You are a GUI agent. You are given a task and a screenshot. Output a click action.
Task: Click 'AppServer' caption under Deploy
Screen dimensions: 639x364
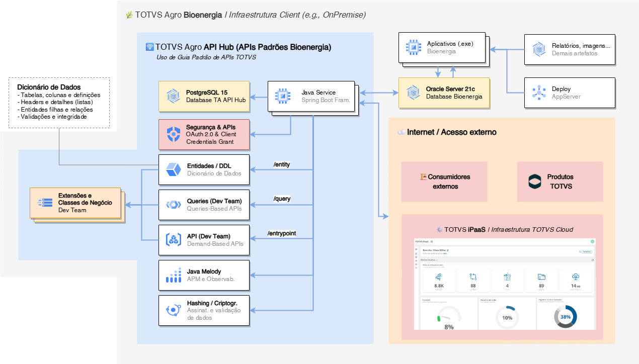(566, 96)
